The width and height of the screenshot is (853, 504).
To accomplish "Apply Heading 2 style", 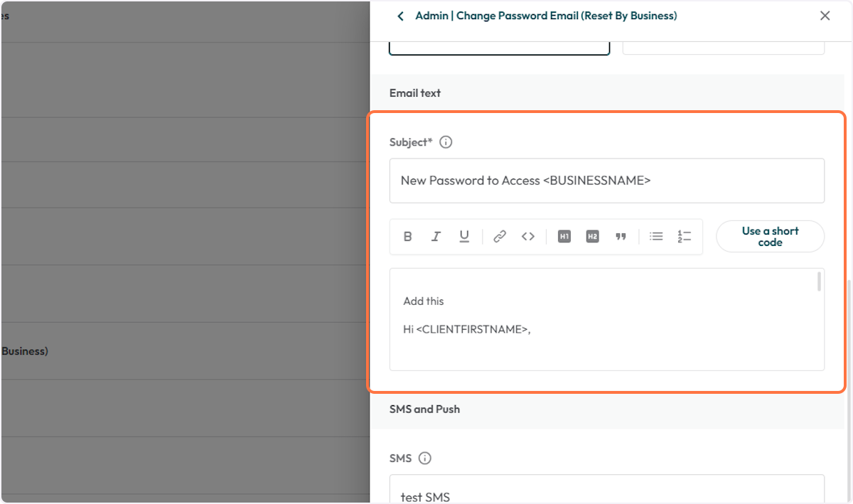I will point(592,237).
